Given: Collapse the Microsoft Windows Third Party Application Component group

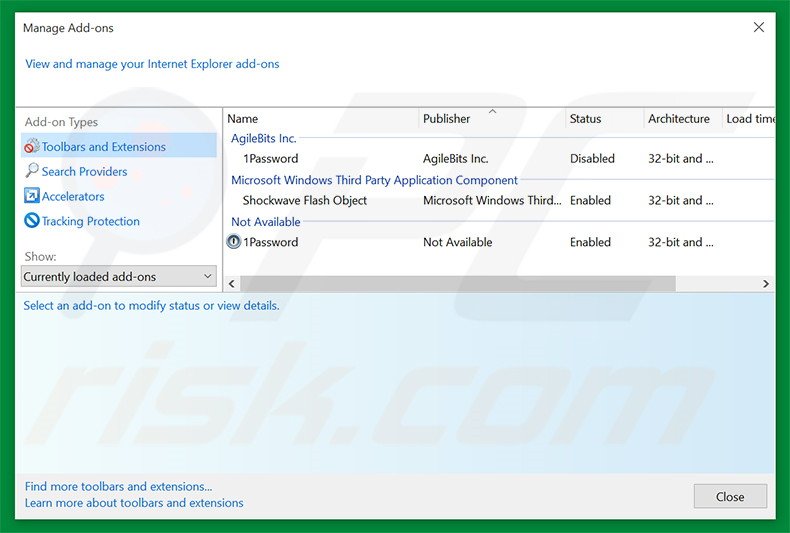Looking at the screenshot, I should pyautogui.click(x=374, y=180).
